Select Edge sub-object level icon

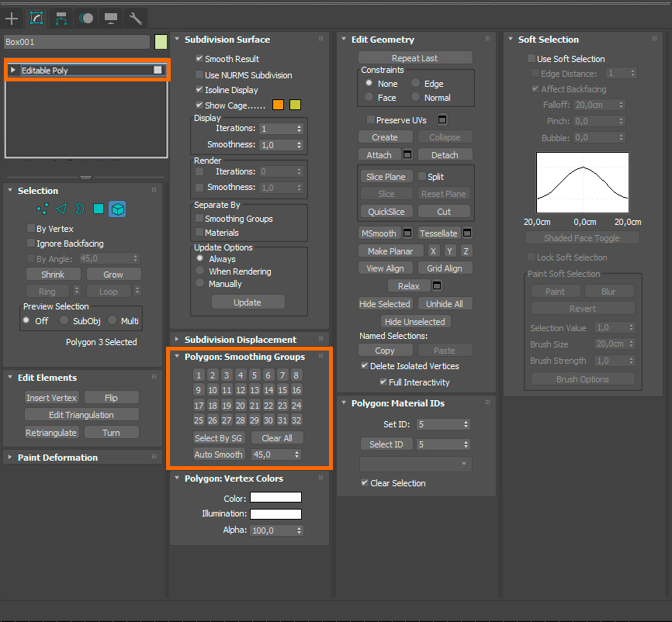pyautogui.click(x=61, y=209)
